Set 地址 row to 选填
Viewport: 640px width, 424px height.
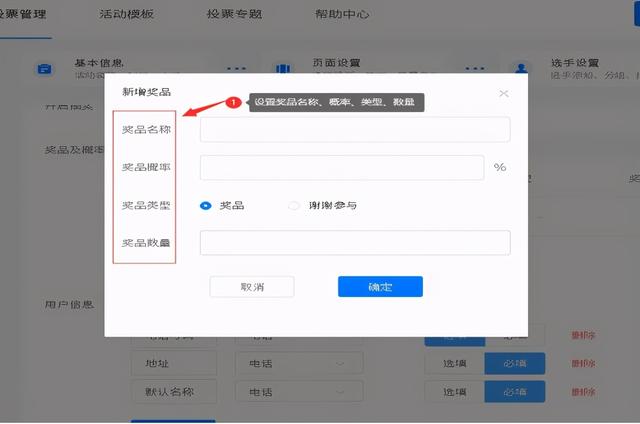click(455, 363)
